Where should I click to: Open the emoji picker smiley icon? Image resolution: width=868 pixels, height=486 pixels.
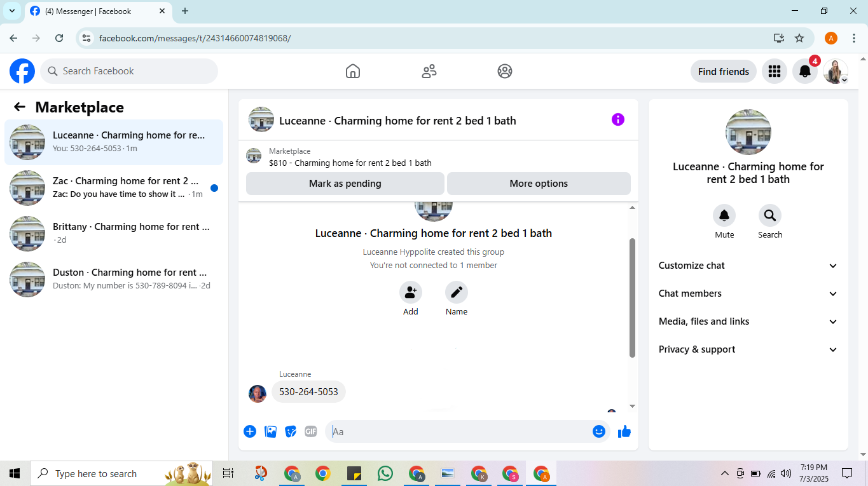599,431
